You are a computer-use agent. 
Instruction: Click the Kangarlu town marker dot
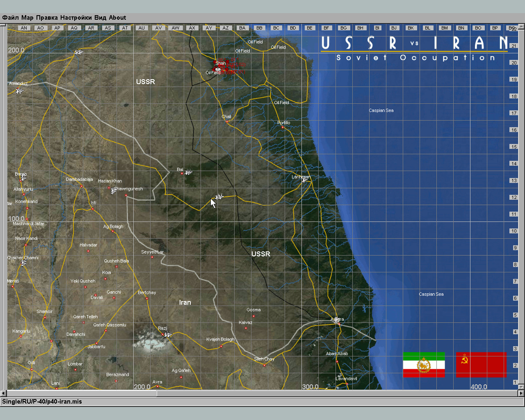pos(21,336)
